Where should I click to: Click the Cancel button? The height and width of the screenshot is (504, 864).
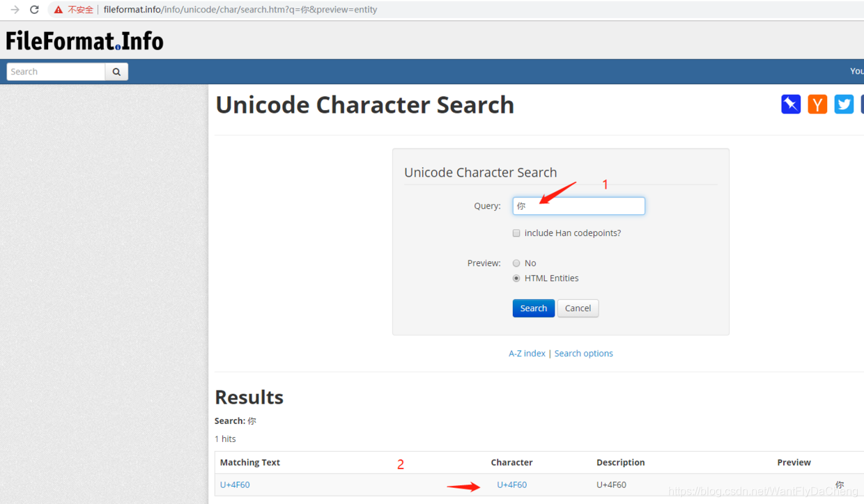pyautogui.click(x=578, y=308)
